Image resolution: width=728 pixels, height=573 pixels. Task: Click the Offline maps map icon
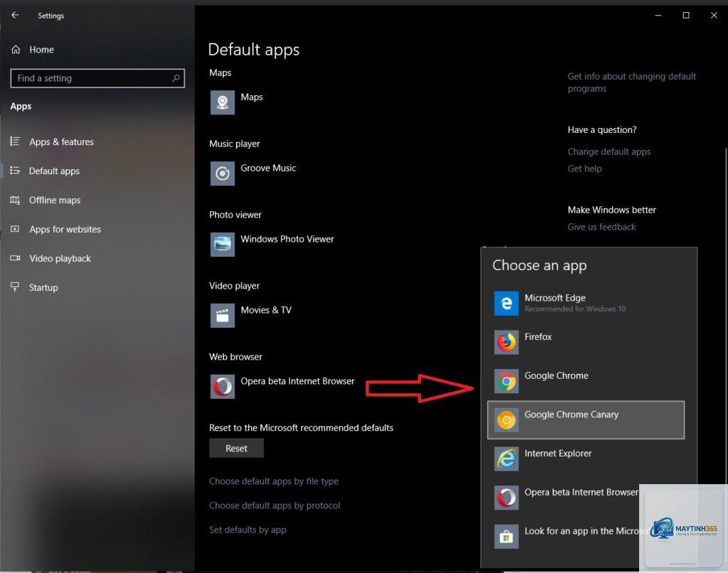pos(16,200)
